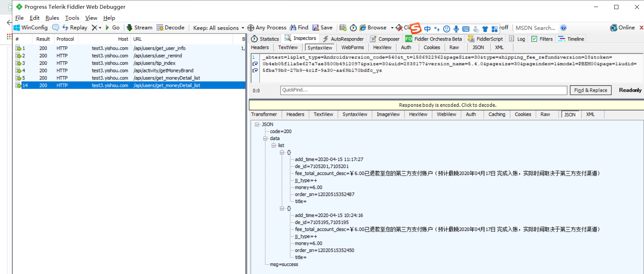Click the QuickFind input field
The image size is (644, 274).
coord(424,90)
